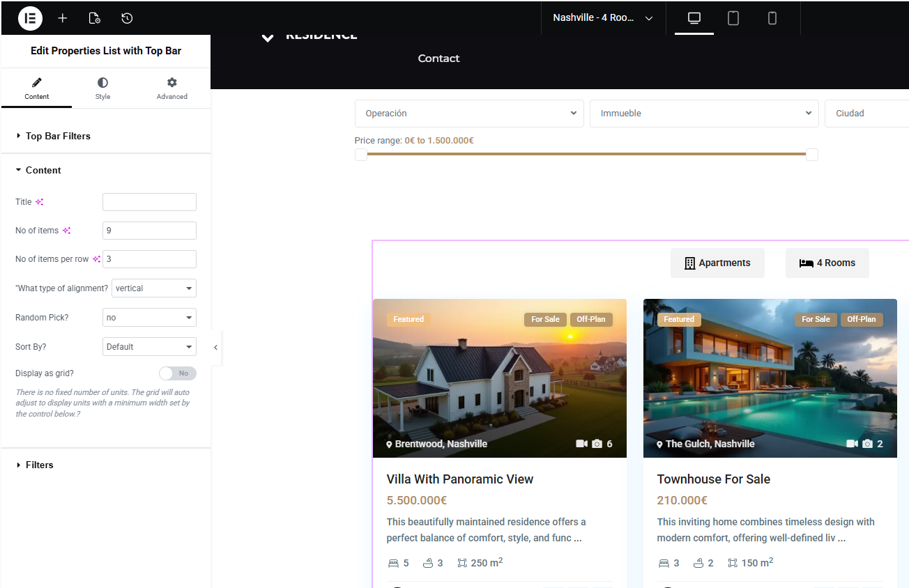909x588 pixels.
Task: Click the No of items input field
Action: pyautogui.click(x=149, y=231)
